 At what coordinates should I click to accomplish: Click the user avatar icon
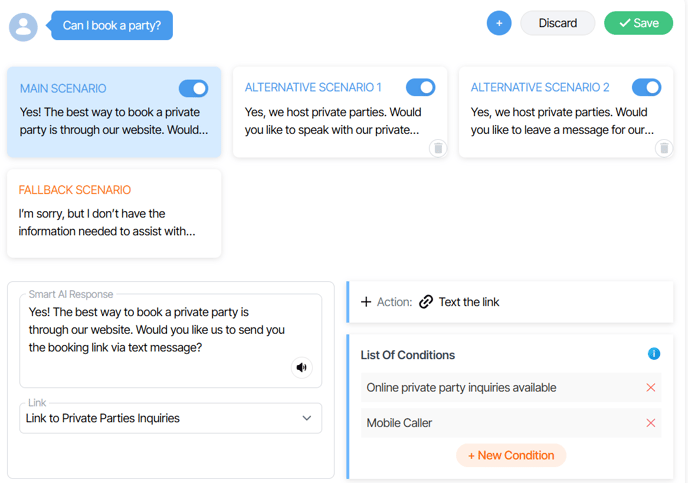pyautogui.click(x=23, y=27)
